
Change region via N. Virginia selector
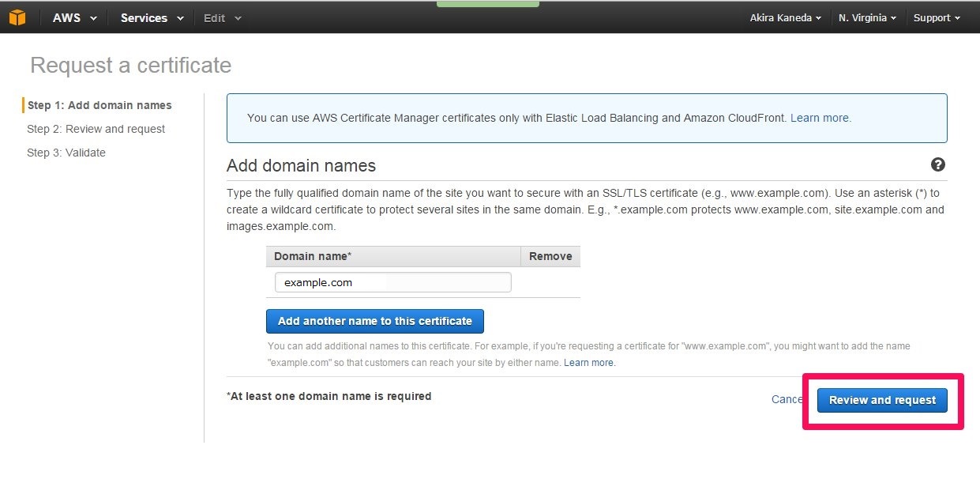(x=867, y=17)
